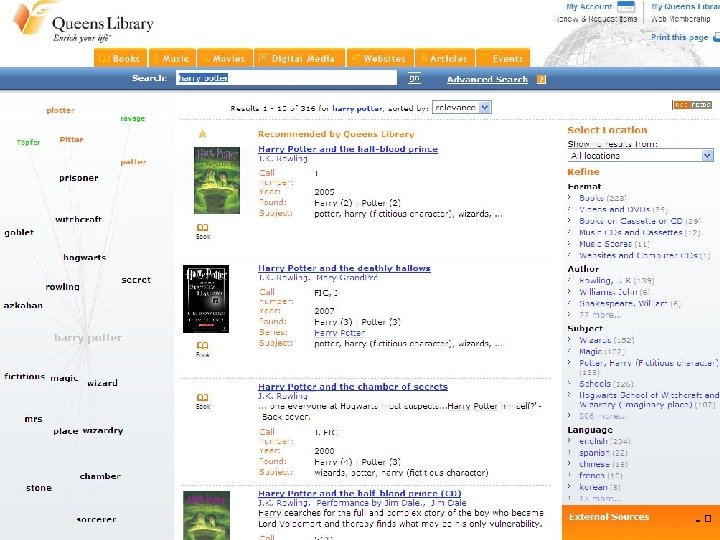
Task: Open the My Account link
Action: tap(589, 6)
